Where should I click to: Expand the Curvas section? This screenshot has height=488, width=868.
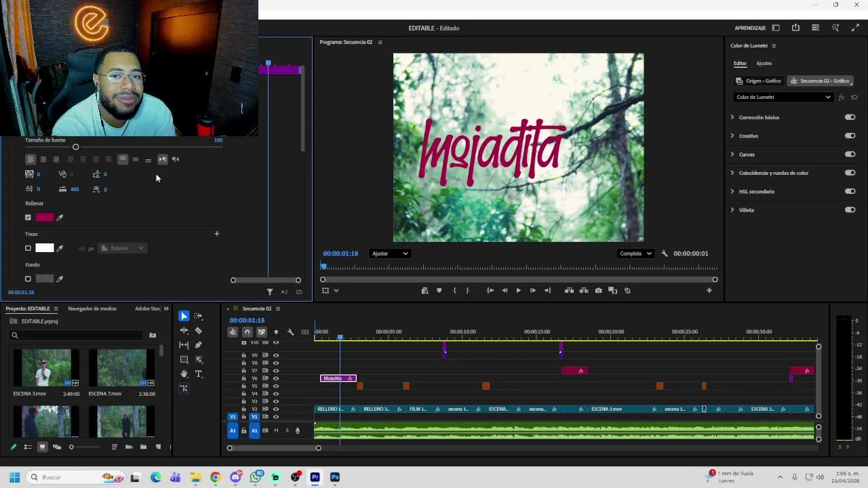[732, 154]
